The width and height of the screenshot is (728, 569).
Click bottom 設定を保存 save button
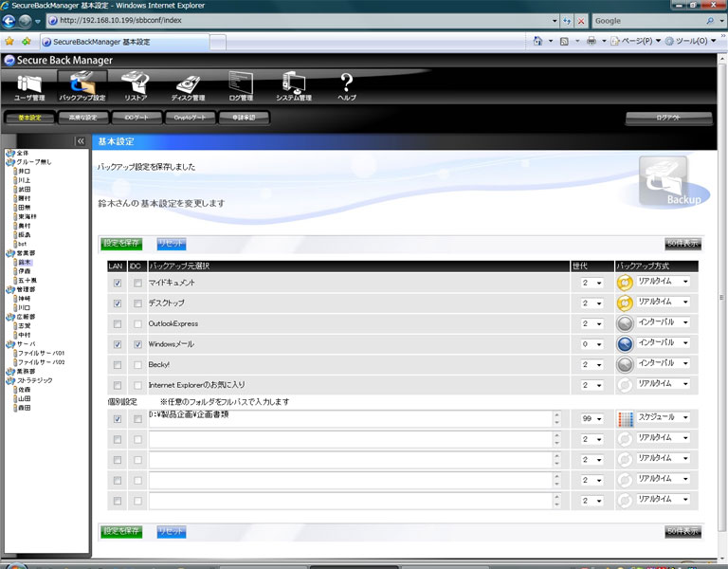(121, 531)
